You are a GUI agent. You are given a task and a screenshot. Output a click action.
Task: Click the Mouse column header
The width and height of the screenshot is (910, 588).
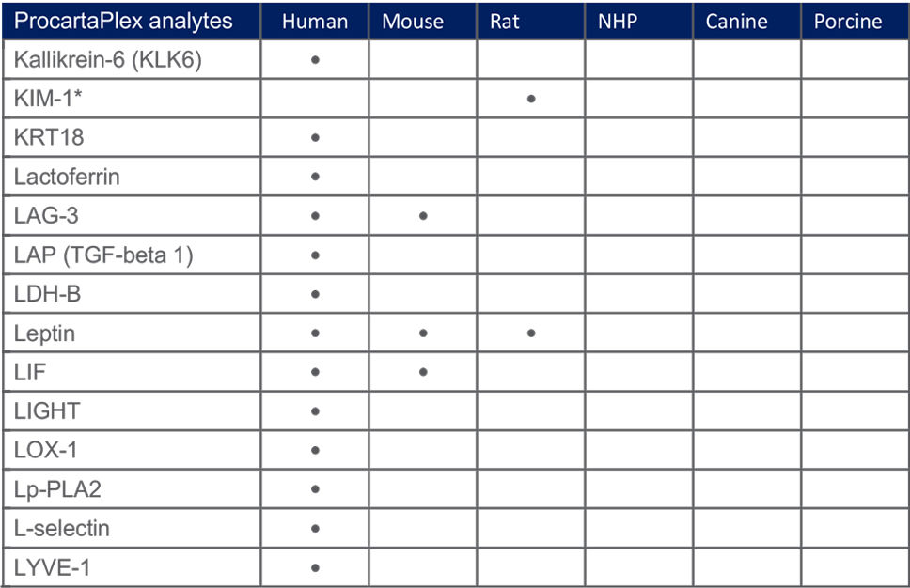tap(413, 22)
